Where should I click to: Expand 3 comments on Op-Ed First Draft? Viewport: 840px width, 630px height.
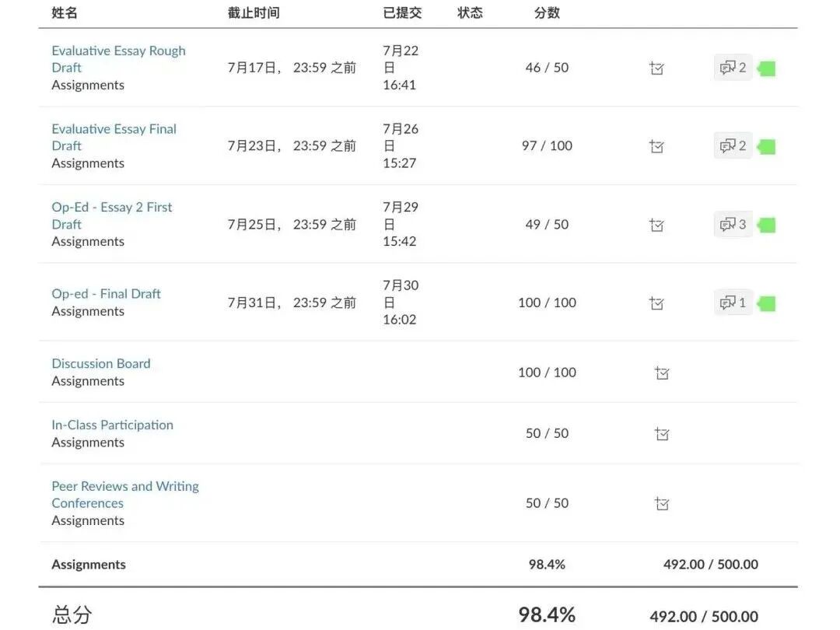[733, 225]
